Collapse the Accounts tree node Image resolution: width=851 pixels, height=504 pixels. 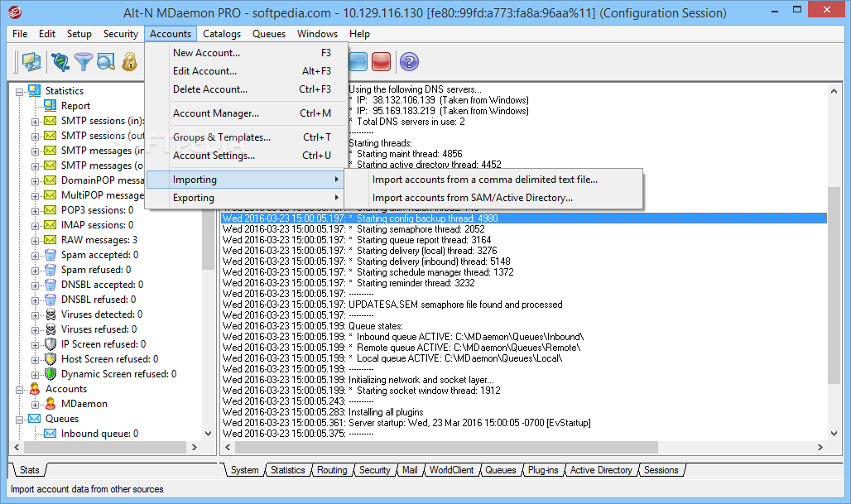20,390
